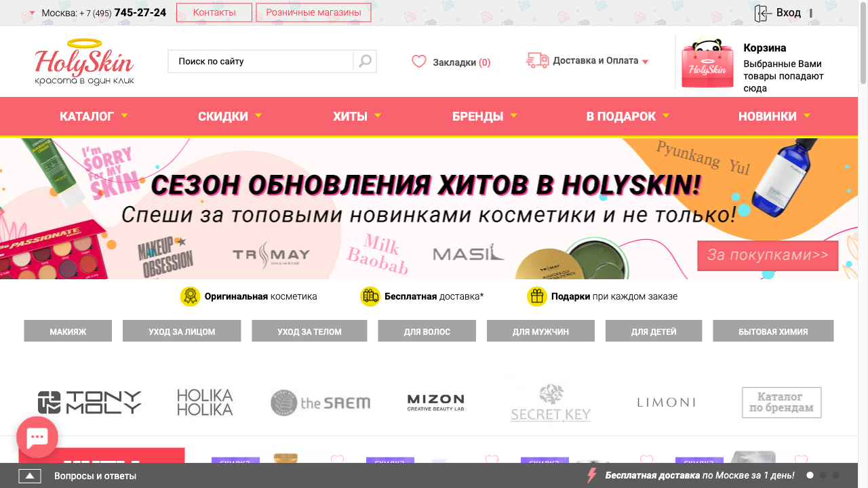
Task: Click the free delivery yellow icon
Action: coord(370,296)
